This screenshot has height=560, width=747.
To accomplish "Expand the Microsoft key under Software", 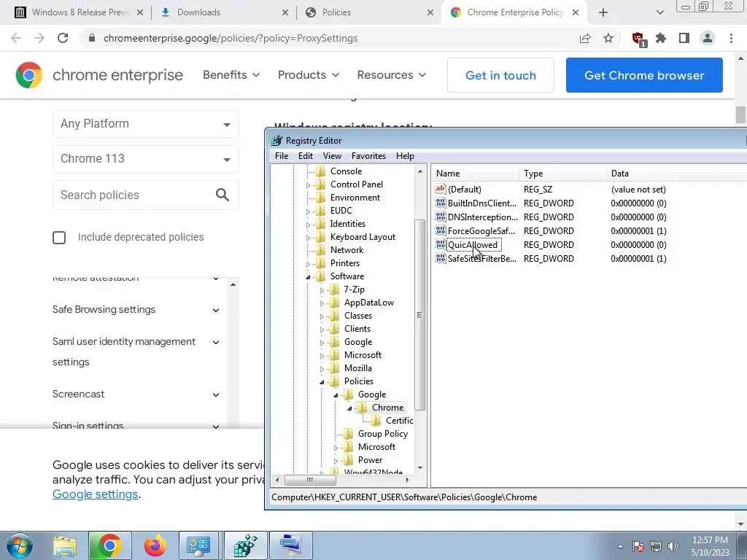I will pyautogui.click(x=322, y=355).
